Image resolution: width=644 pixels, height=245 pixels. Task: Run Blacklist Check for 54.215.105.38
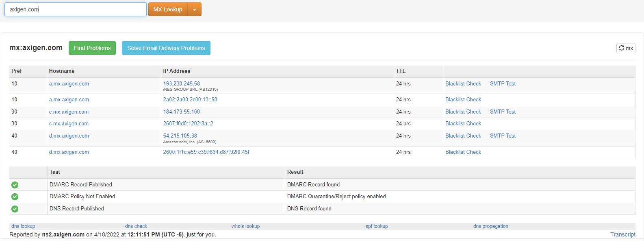pyautogui.click(x=463, y=136)
